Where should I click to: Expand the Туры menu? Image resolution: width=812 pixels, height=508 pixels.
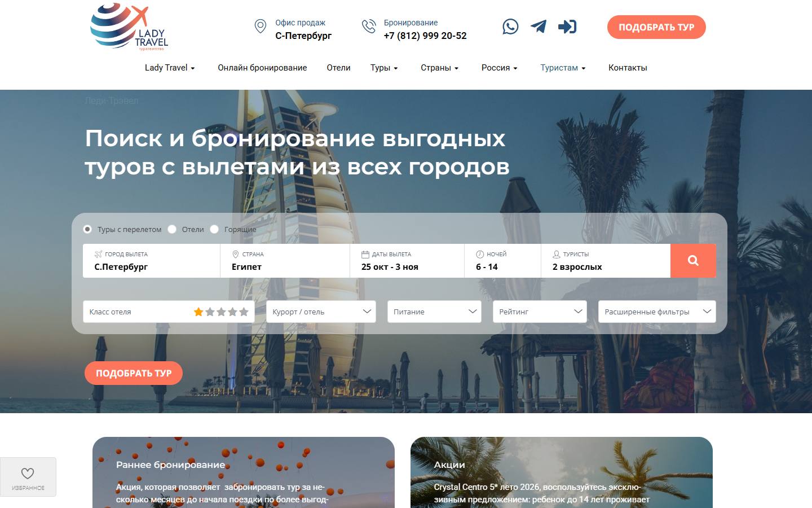[384, 68]
